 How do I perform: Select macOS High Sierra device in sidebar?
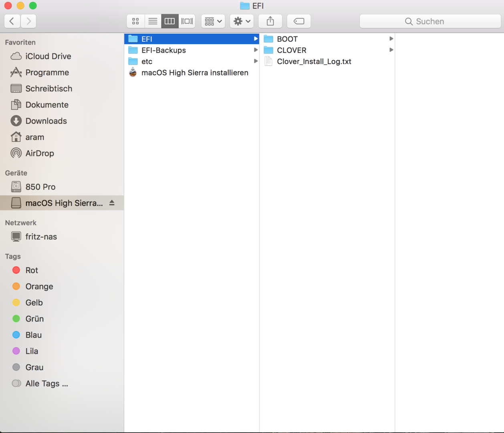point(62,203)
